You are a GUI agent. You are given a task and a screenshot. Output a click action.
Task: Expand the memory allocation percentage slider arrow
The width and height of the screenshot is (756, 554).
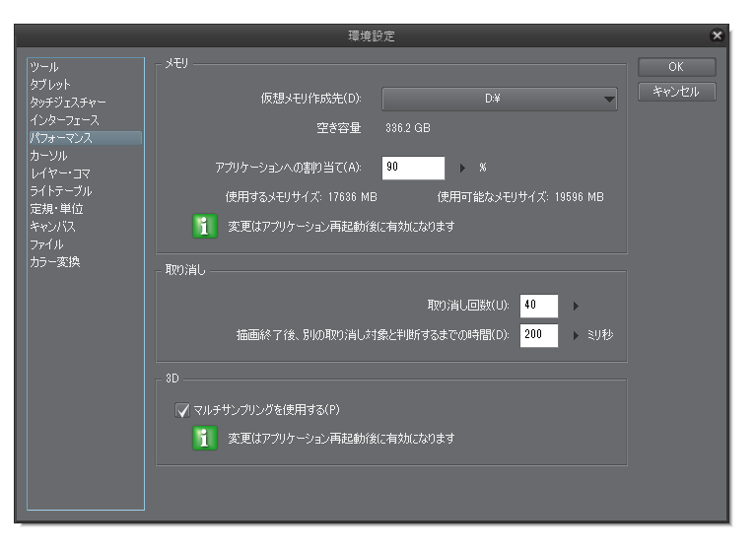pyautogui.click(x=464, y=168)
